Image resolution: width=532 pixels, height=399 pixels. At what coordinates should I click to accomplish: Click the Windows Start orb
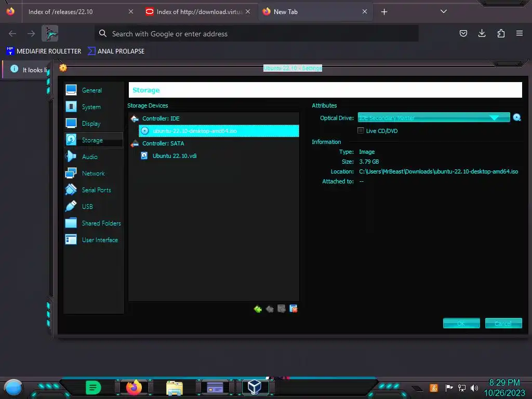coord(13,388)
